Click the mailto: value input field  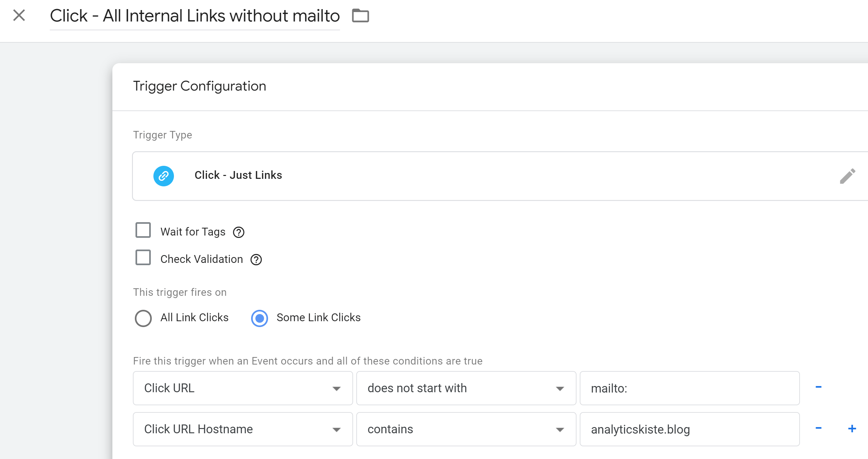[690, 388]
